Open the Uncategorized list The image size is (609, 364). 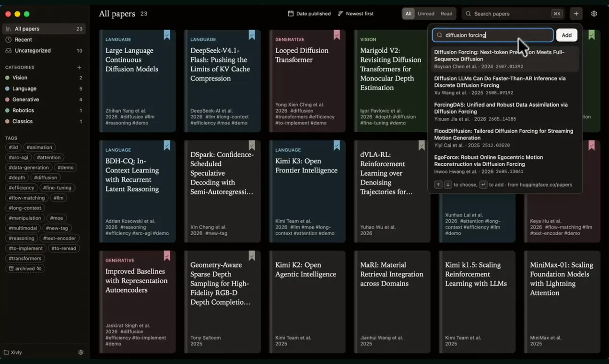point(44,51)
